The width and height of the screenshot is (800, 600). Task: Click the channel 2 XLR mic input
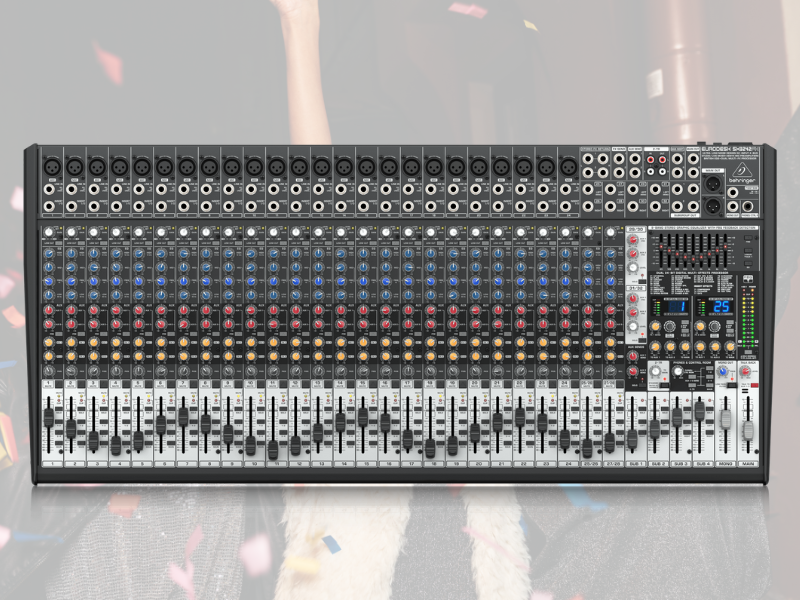[74, 166]
